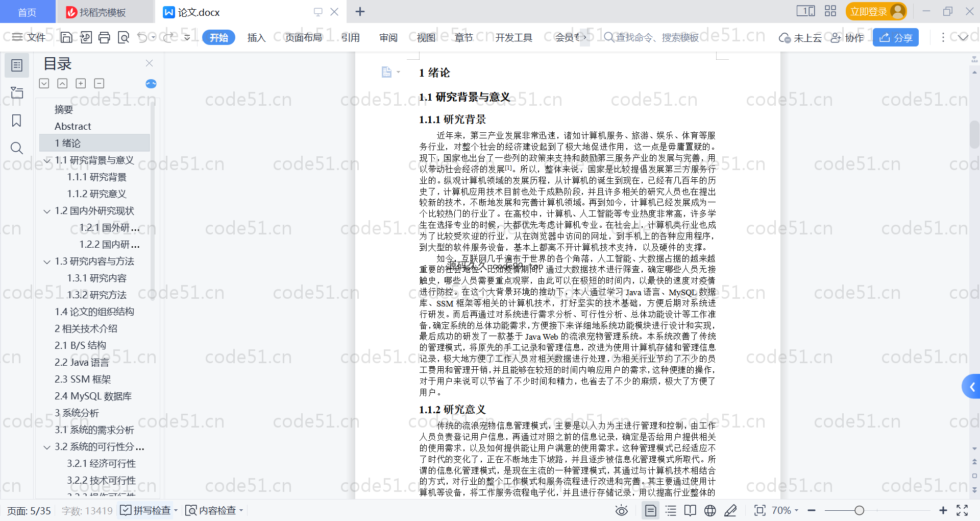The image size is (980, 521).
Task: Click zoom out minus button
Action: pyautogui.click(x=812, y=510)
